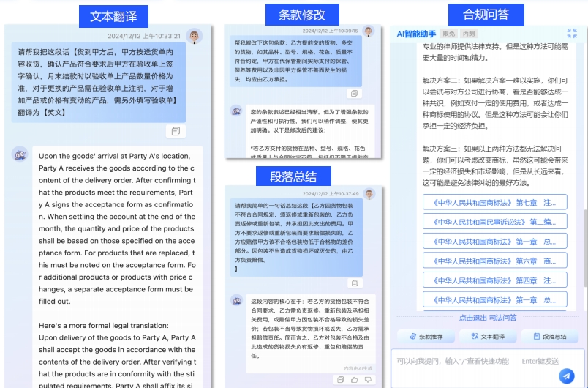Click 'Here's a more formal legal translation' line
The image size is (588, 388).
pos(104,325)
